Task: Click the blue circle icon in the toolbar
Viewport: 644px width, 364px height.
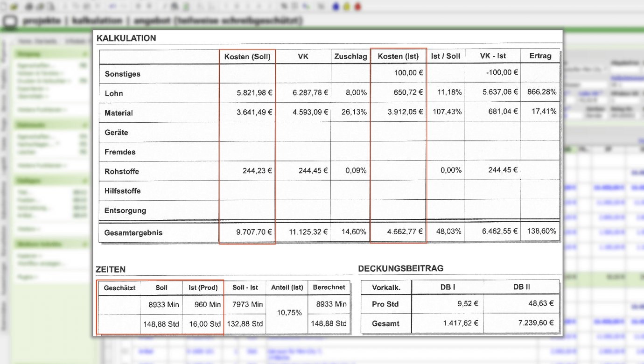Action: click(336, 7)
